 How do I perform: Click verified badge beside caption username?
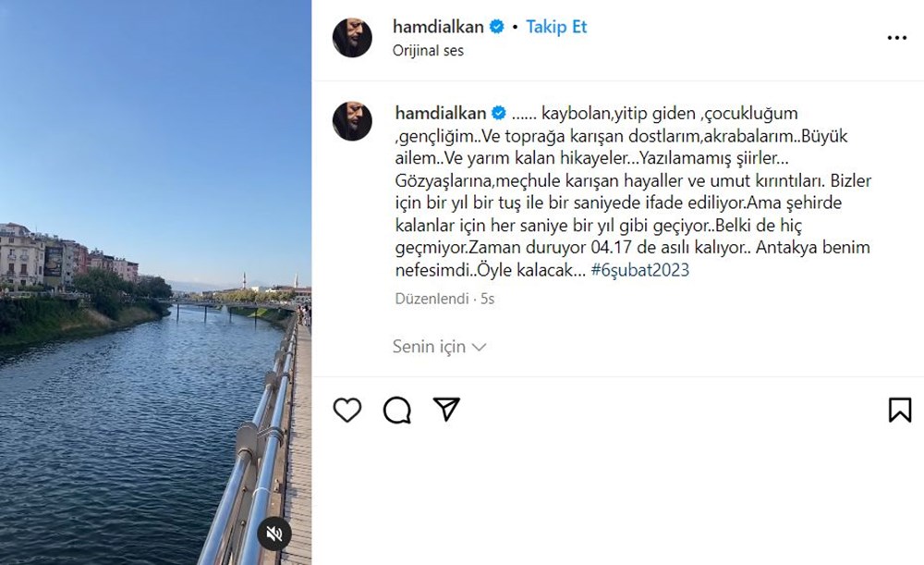click(499, 113)
